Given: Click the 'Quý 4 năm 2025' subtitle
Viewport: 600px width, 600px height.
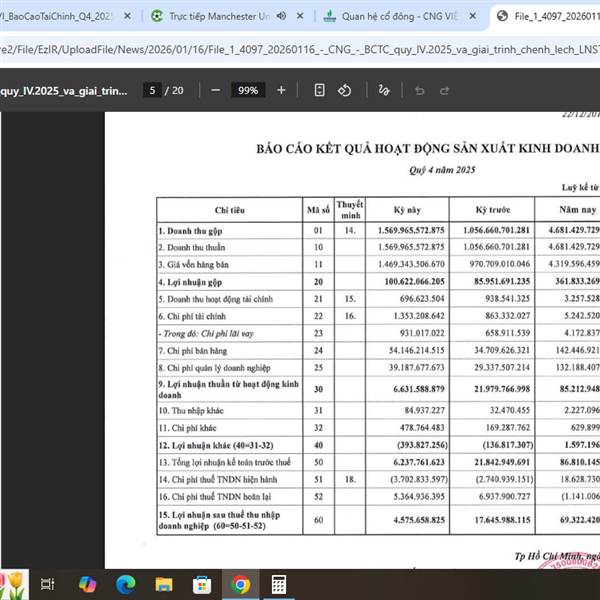Looking at the screenshot, I should [442, 170].
